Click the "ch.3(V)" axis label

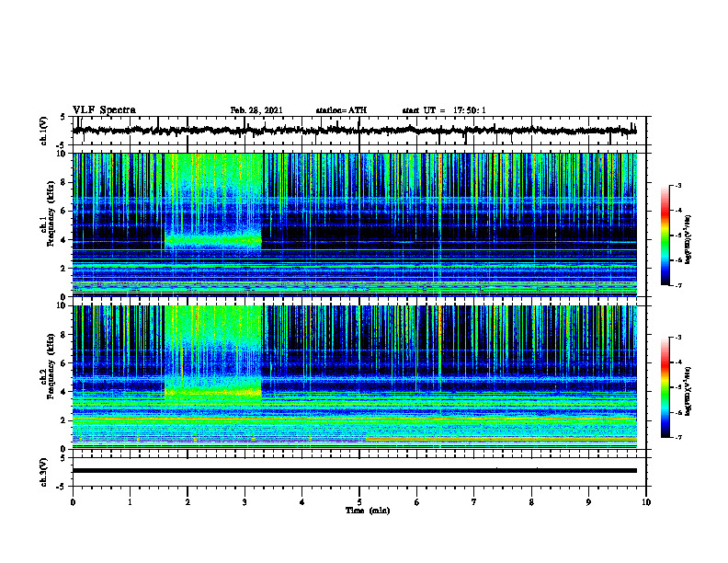[43, 472]
